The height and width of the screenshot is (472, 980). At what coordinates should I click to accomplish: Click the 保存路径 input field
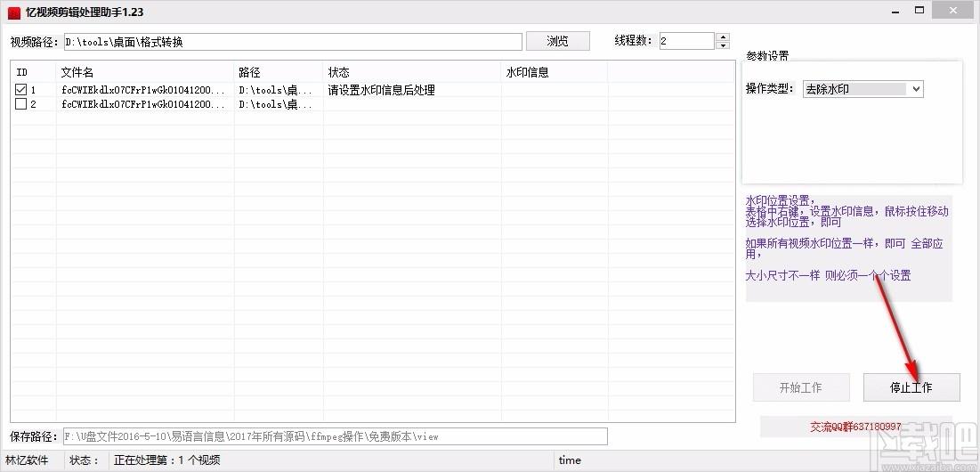(335, 436)
